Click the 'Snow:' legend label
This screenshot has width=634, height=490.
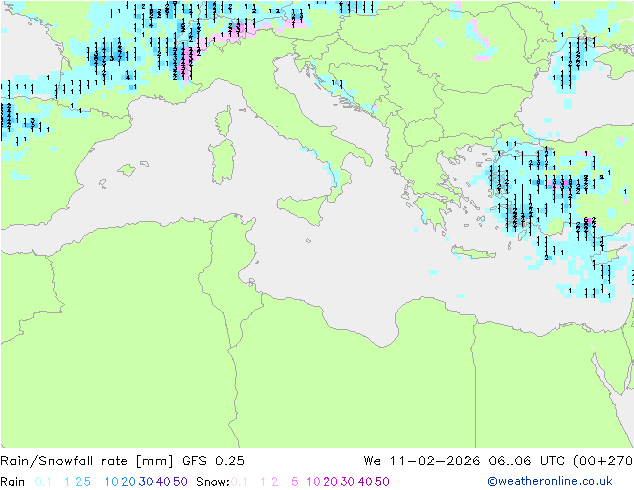[x=213, y=482]
